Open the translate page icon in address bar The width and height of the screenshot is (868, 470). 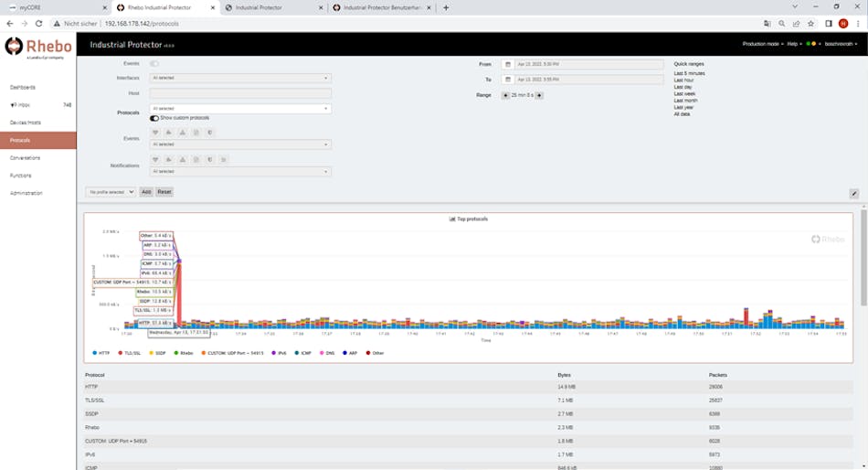[767, 23]
